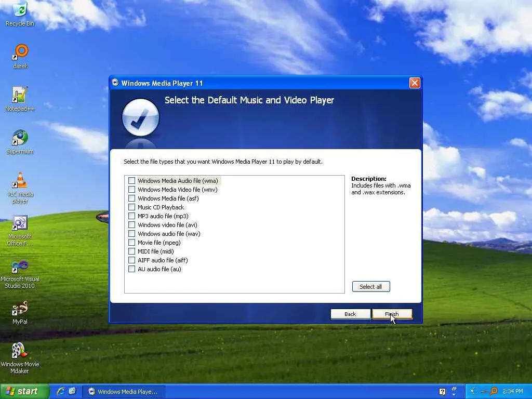Check Windows Media file (asf)
This screenshot has width=532, height=399.
point(131,198)
